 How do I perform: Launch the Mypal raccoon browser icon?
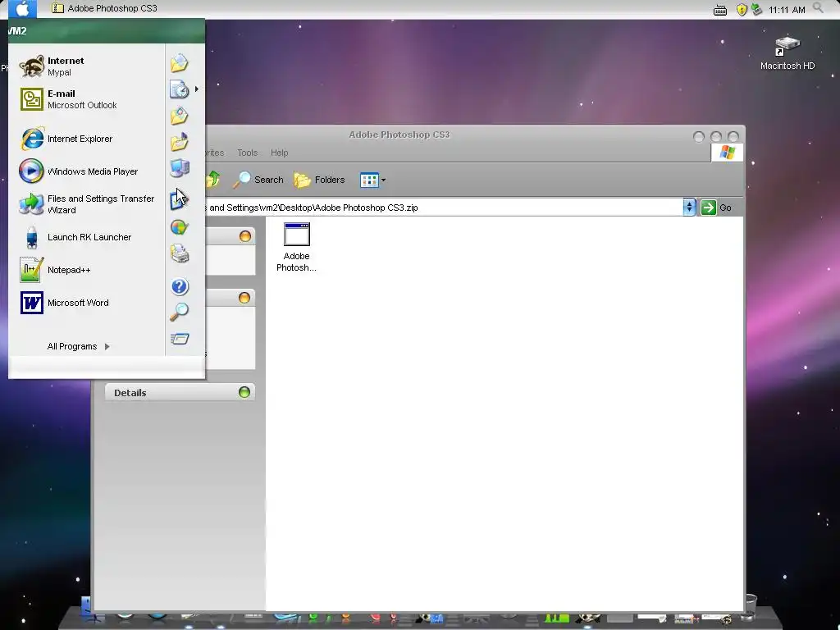coord(32,66)
